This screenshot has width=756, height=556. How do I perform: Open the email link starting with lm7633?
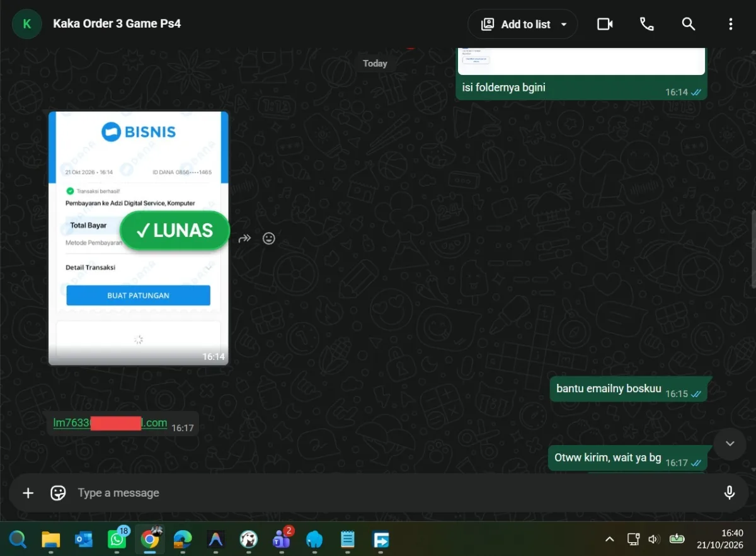110,423
